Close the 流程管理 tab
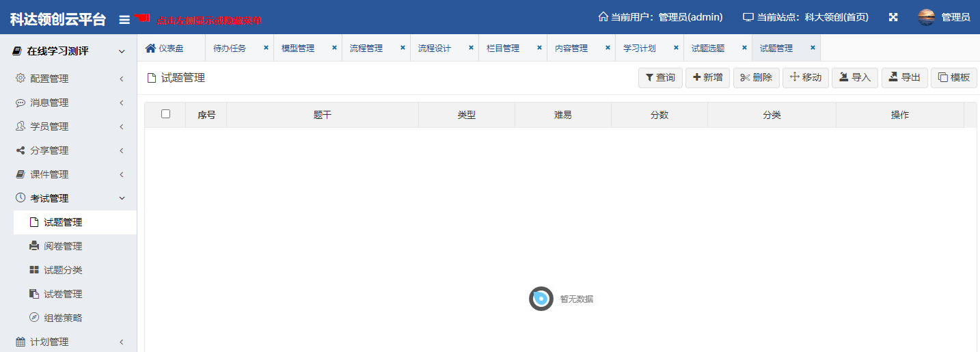Image resolution: width=980 pixels, height=352 pixels. 403,48
